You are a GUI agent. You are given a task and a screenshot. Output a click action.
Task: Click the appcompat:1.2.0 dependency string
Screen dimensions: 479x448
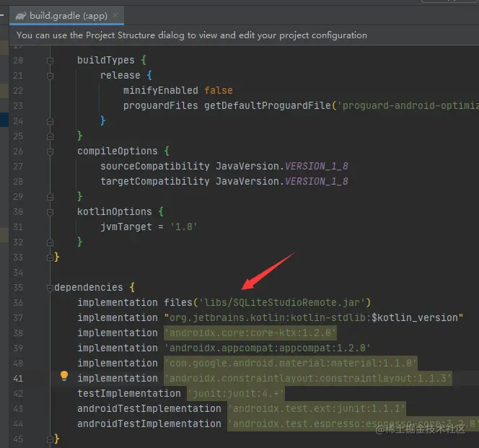268,348
